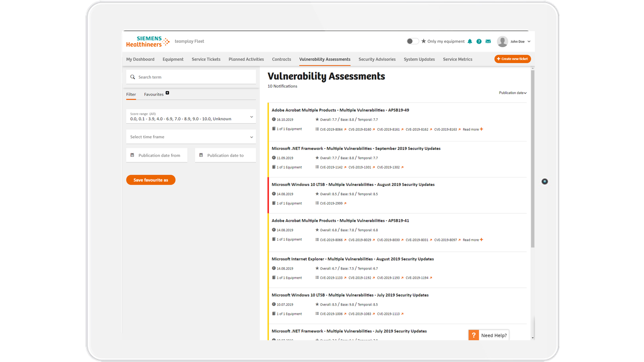Click the star icon beside Overall: 6.7
Screen dimensions: 644x362
[x=317, y=268]
